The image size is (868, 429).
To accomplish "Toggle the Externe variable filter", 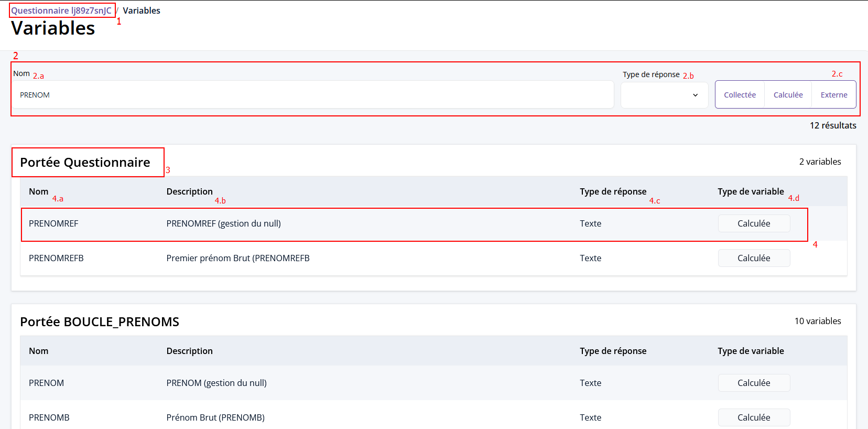I will (834, 95).
